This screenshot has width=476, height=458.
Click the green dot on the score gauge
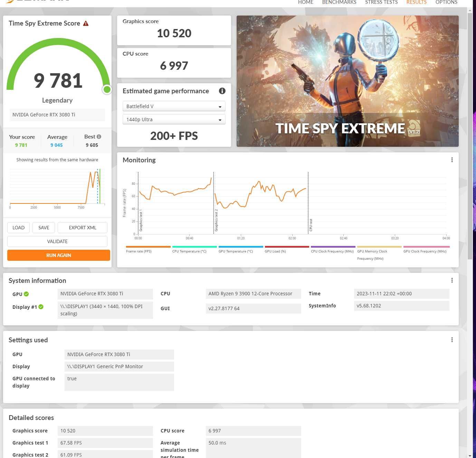click(x=107, y=89)
